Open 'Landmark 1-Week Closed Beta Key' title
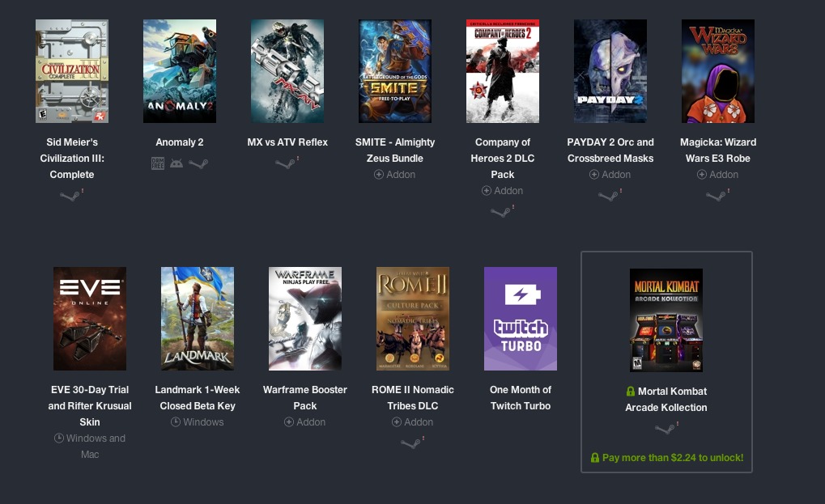The height and width of the screenshot is (504, 825). (x=198, y=397)
